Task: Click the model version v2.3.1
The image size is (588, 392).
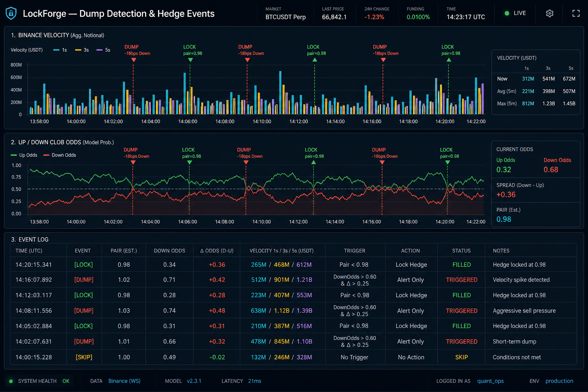Action: click(194, 381)
